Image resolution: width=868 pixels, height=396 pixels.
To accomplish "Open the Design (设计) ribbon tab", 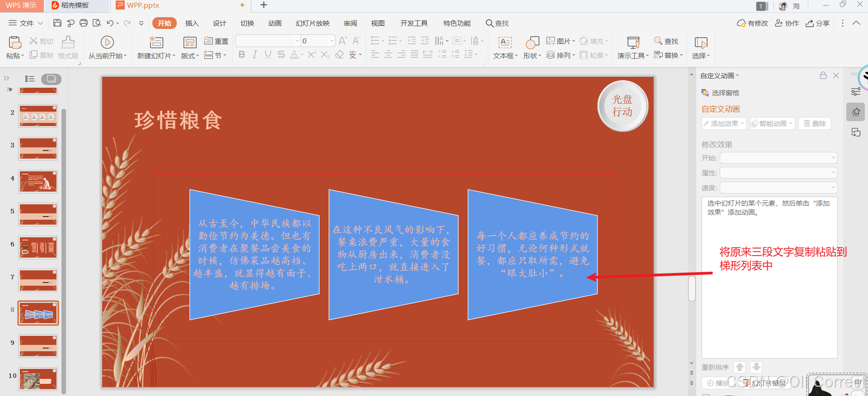I will (219, 23).
